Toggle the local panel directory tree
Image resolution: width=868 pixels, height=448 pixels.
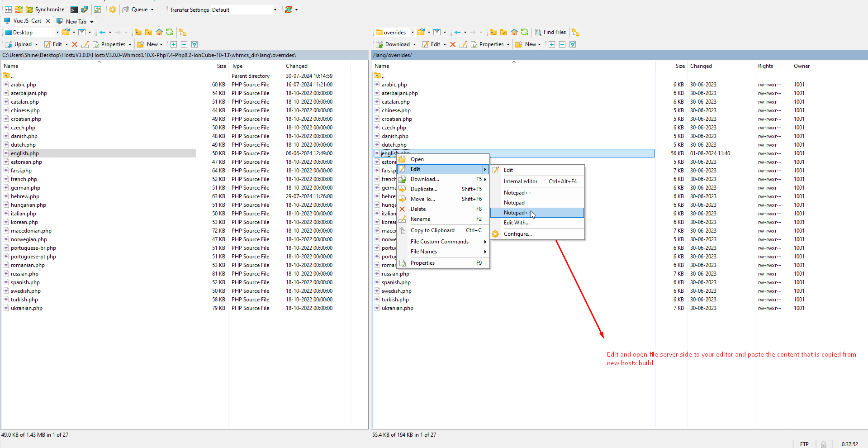(183, 32)
